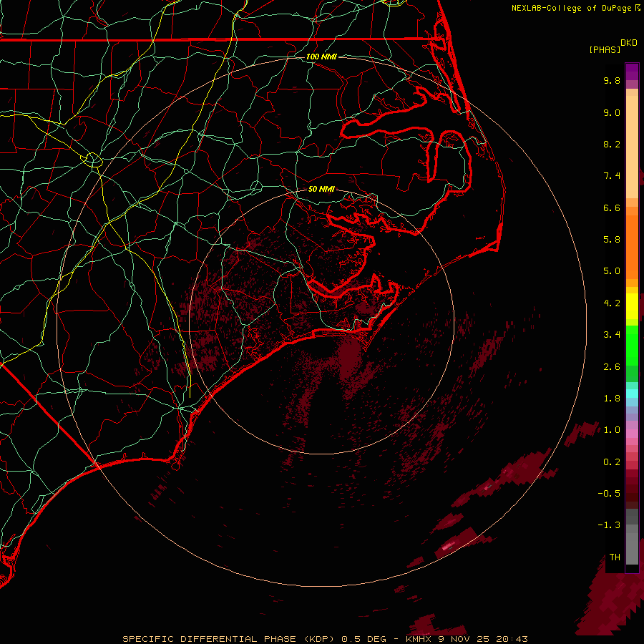Click the -0.5 scale value
The width and height of the screenshot is (644, 644).
pos(609,494)
